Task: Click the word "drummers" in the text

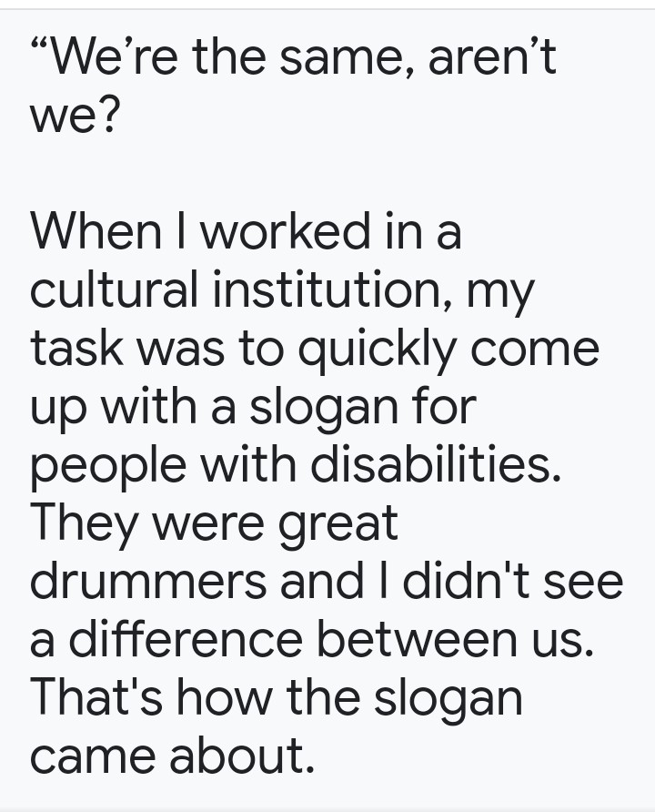Action: click(x=148, y=580)
